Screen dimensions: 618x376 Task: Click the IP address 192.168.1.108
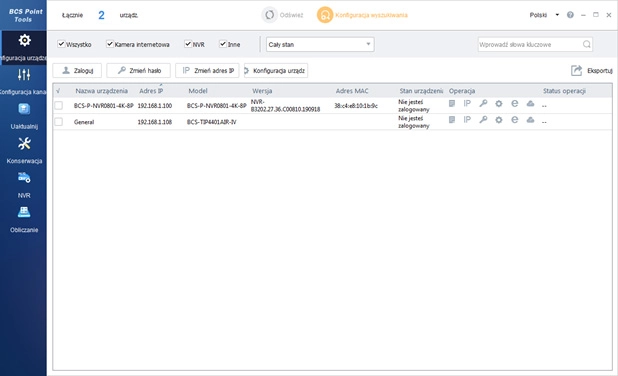(154, 122)
